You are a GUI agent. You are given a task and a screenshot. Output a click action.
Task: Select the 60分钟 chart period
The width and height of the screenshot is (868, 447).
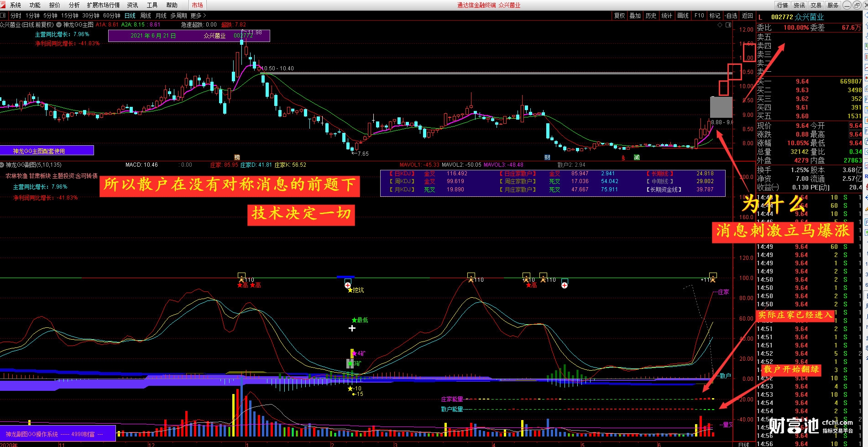click(112, 16)
